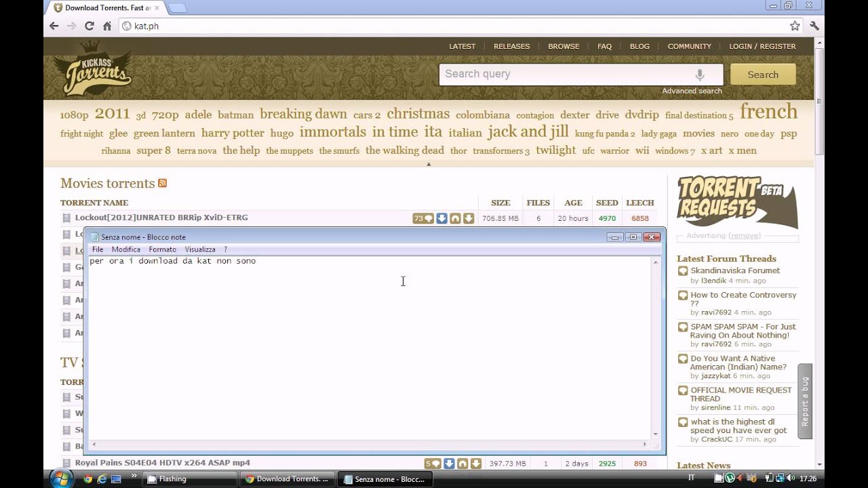
Task: Open the Formato menu in Notepad
Action: click(x=162, y=249)
